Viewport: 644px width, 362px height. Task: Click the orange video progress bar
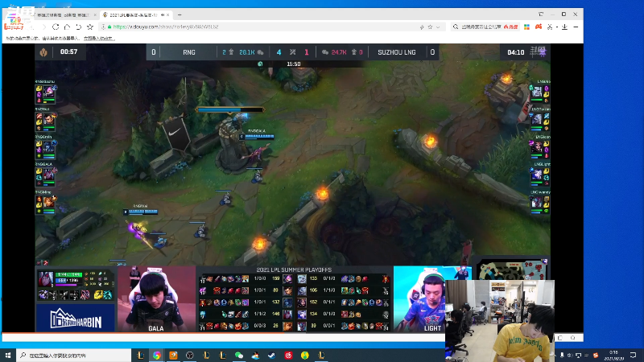click(x=142, y=333)
